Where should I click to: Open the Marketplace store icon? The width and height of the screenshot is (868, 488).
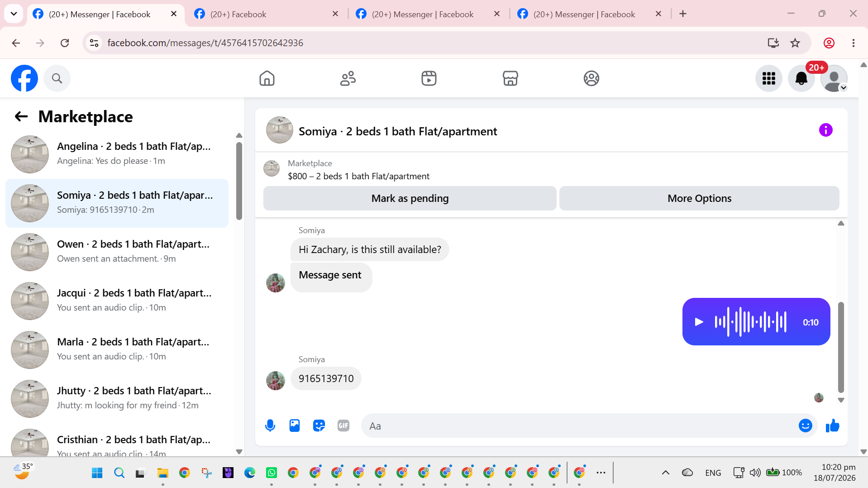[510, 78]
